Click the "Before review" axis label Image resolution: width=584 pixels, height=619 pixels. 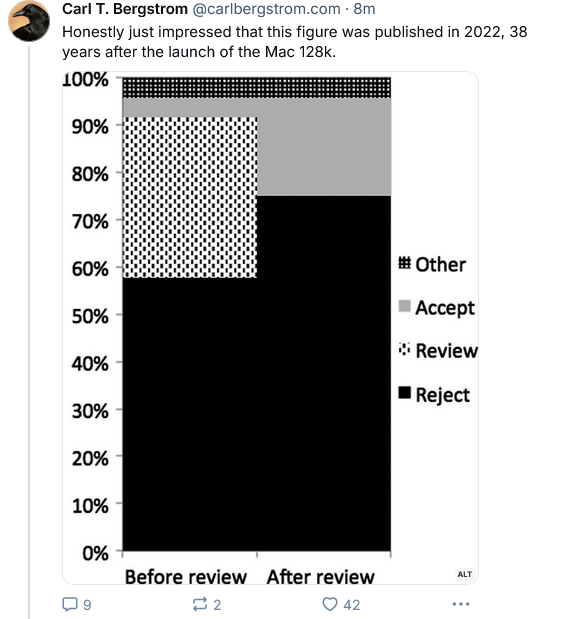point(186,577)
